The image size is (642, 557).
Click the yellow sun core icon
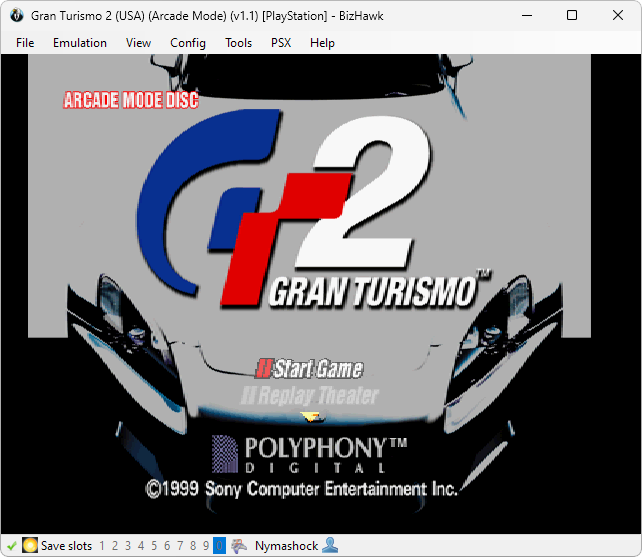29,546
